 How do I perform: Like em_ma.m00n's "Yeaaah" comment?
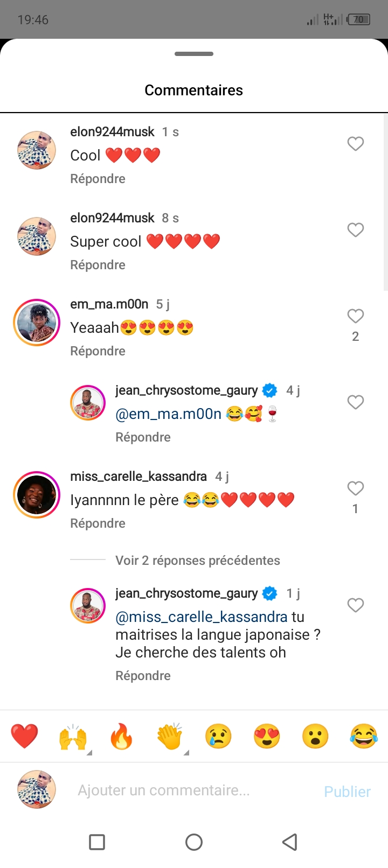[x=355, y=316]
